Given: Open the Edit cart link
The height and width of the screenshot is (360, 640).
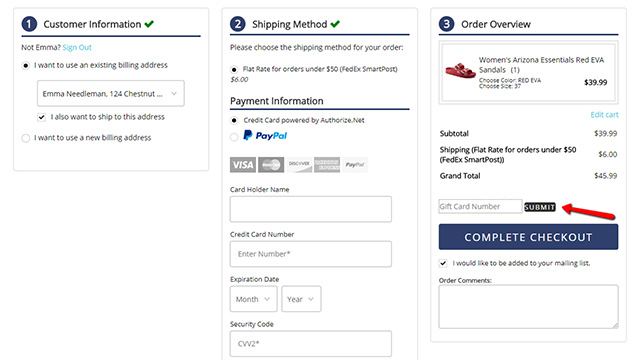Looking at the screenshot, I should tap(604, 115).
